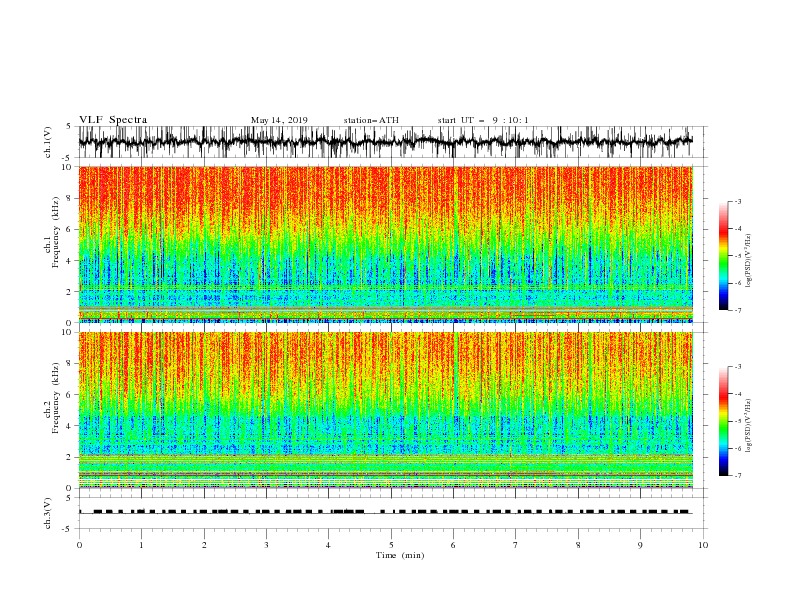Click time axis tick label "3"
This screenshot has height=612, width=792.
point(266,545)
